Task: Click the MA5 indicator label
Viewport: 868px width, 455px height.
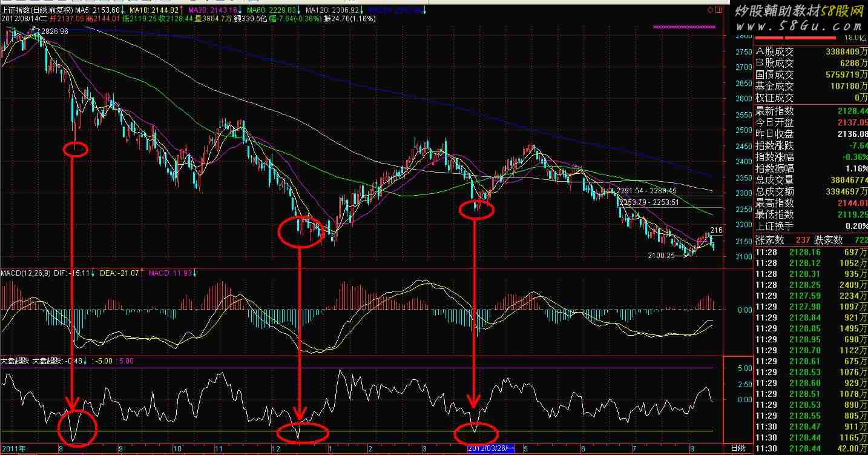Action: 97,11
